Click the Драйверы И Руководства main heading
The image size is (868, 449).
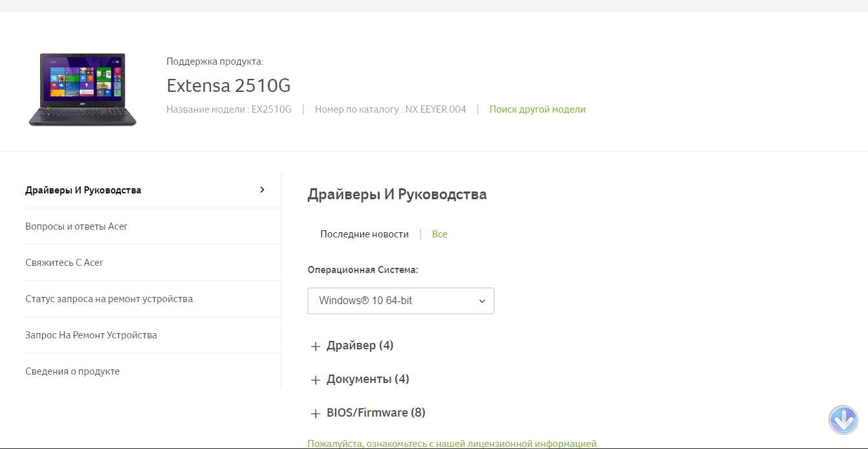point(397,194)
